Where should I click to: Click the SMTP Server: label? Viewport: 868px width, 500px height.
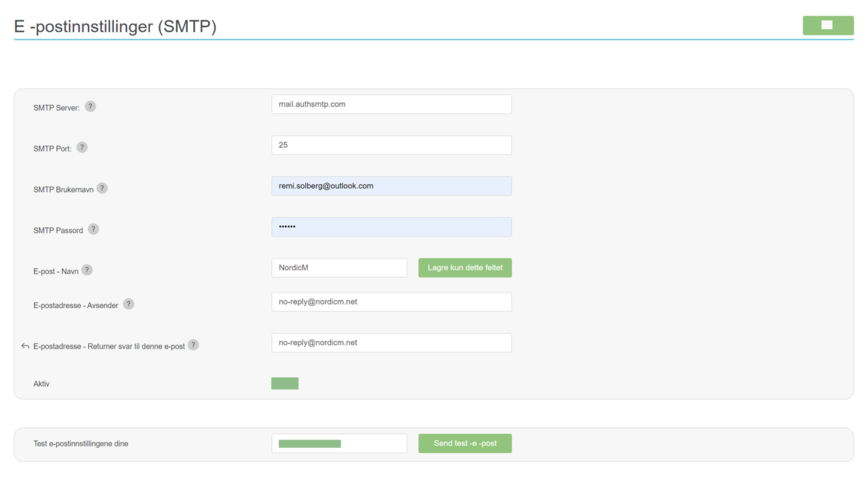click(x=56, y=108)
